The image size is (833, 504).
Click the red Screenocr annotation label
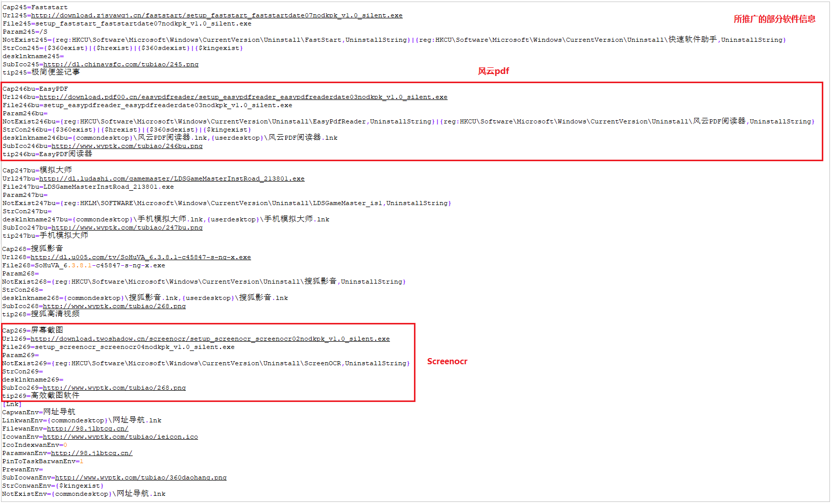(x=447, y=362)
